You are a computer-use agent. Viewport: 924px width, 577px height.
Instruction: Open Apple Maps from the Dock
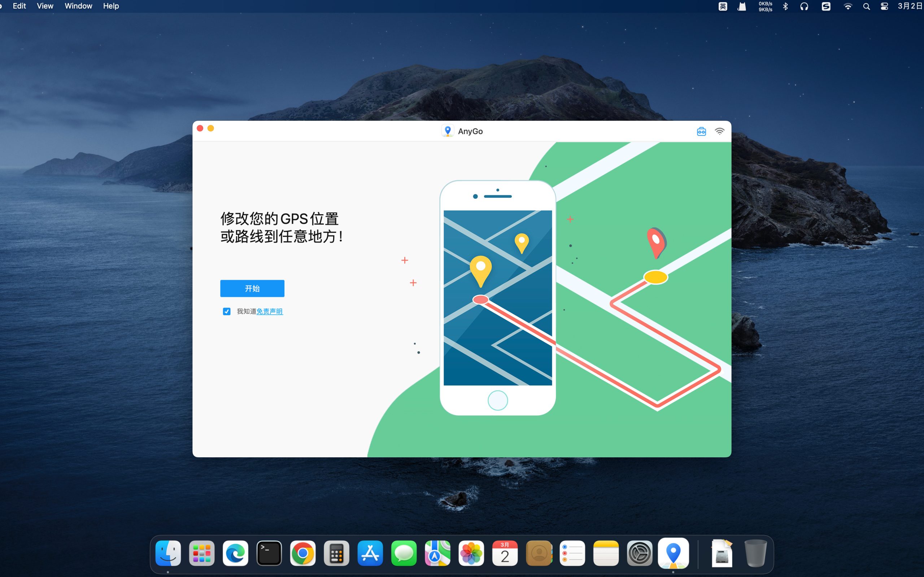[437, 552]
